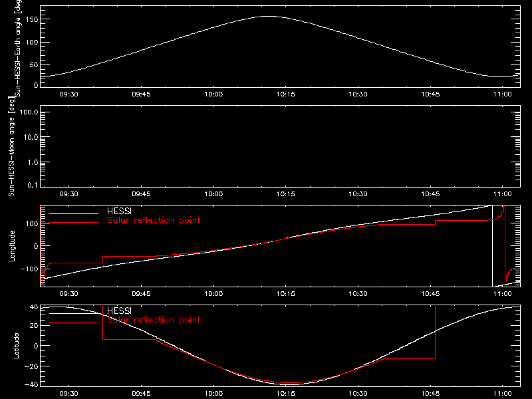Click the 0.1 tick on Moon angle axis
The height and width of the screenshot is (399, 532).
(x=33, y=185)
